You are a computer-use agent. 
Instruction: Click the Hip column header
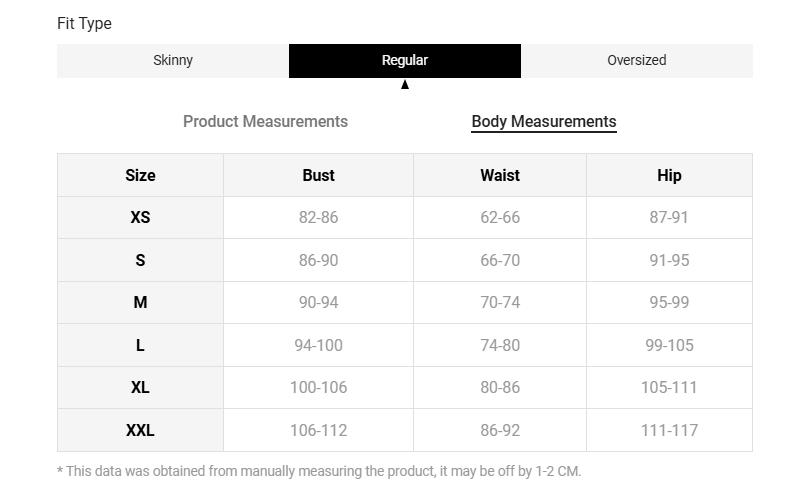pos(669,175)
